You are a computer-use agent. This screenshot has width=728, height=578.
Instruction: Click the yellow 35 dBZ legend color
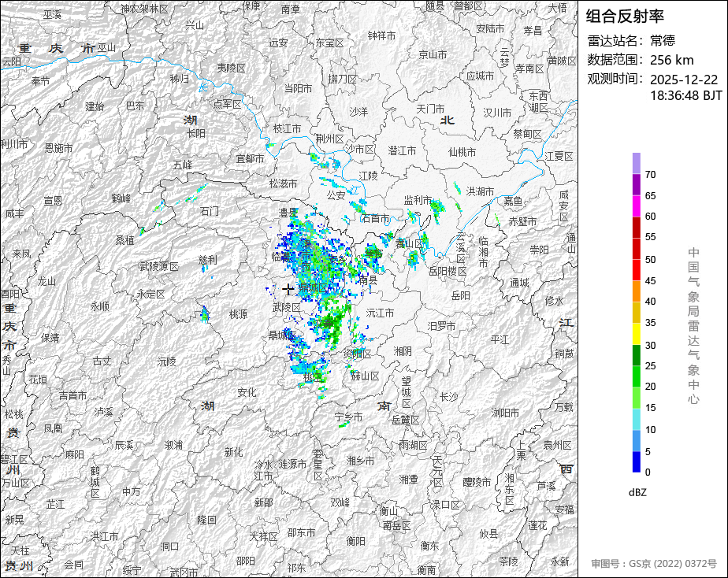coord(636,333)
